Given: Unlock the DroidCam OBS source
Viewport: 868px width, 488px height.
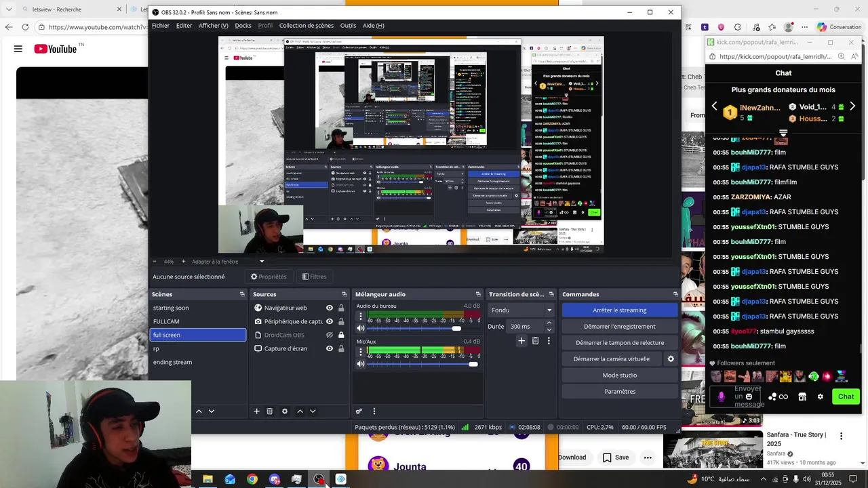Looking at the screenshot, I should point(341,335).
